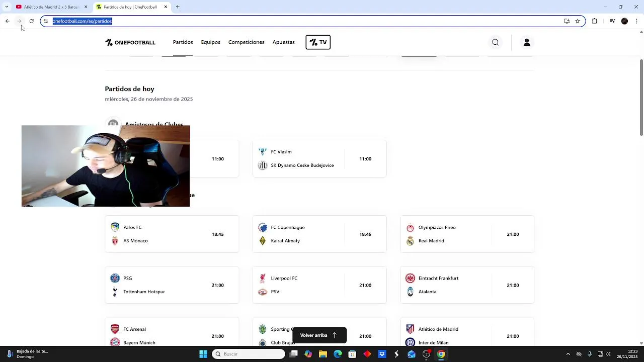The image size is (644, 362).
Task: Click the page vertical scrollbar thumb
Action: pyautogui.click(x=641, y=97)
